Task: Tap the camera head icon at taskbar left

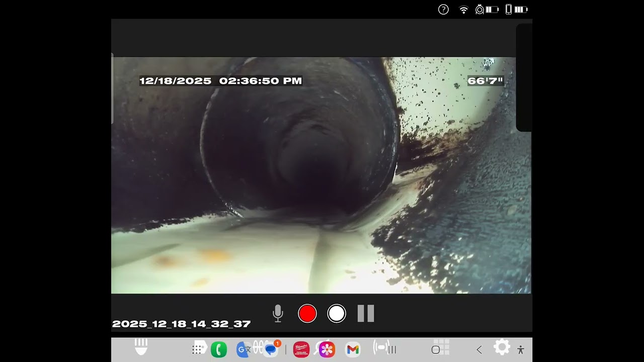Action: click(x=141, y=346)
